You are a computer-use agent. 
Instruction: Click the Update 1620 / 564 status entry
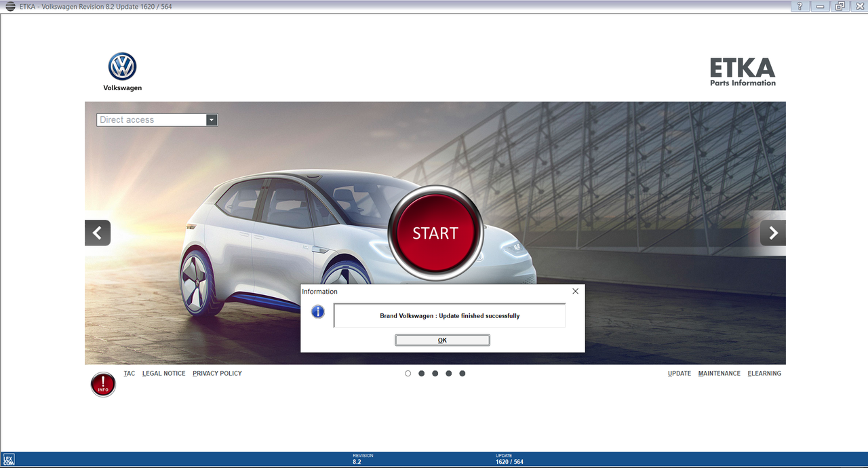click(509, 459)
